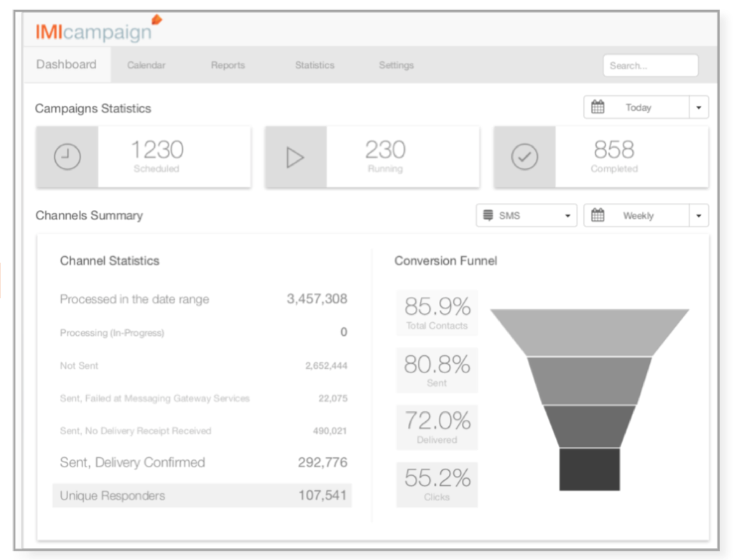
Task: Click the 85.9% Total Contacts tile
Action: tap(437, 313)
